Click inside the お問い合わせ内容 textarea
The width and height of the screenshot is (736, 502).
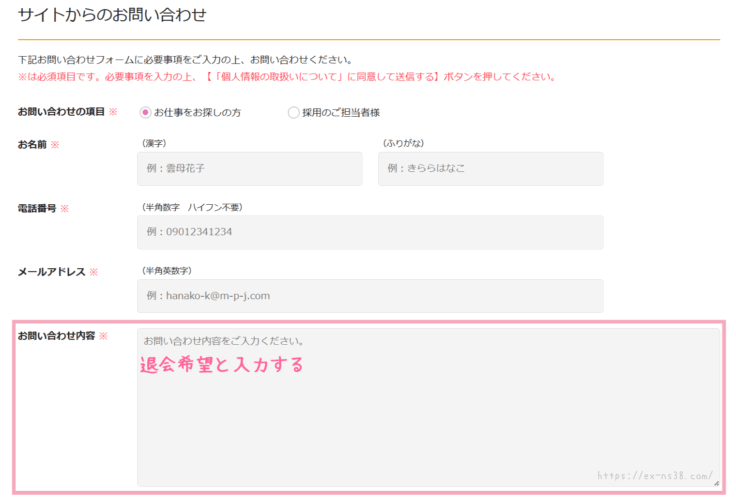click(x=429, y=407)
